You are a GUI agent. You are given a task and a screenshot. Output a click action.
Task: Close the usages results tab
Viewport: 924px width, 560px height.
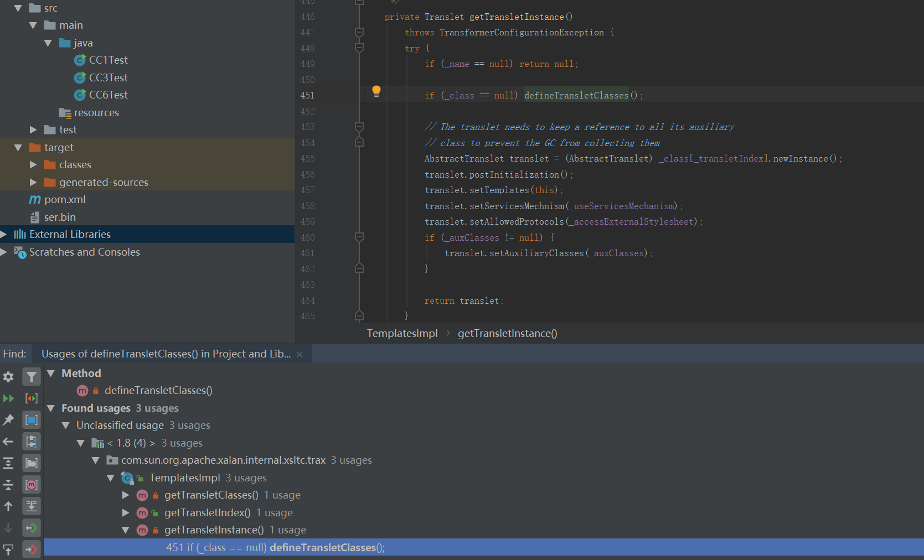(x=300, y=355)
